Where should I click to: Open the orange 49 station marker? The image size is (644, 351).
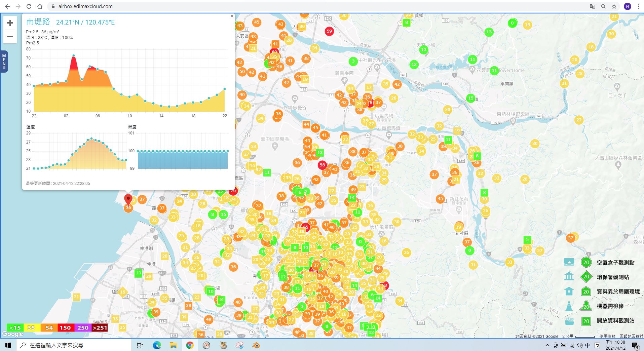pos(209,319)
